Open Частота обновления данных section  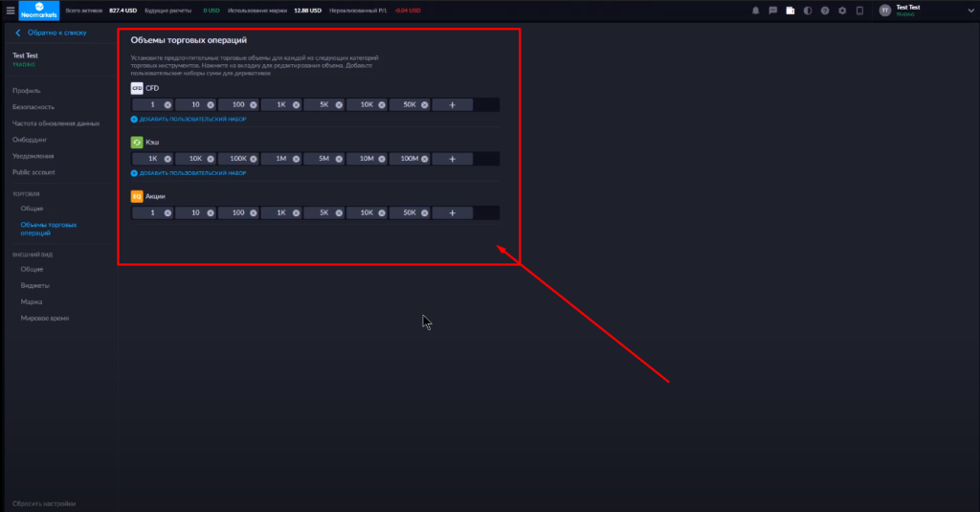click(56, 123)
